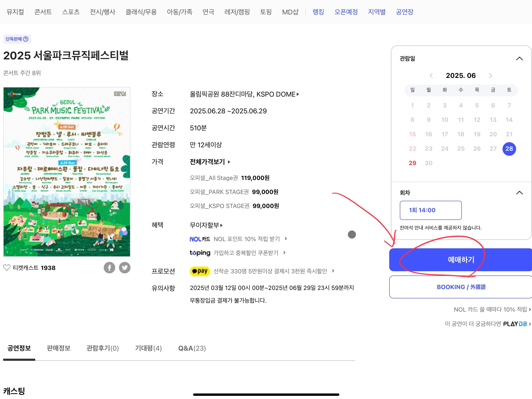Go to next month in calendar
Viewport: 532px width, 399px height.
point(490,76)
